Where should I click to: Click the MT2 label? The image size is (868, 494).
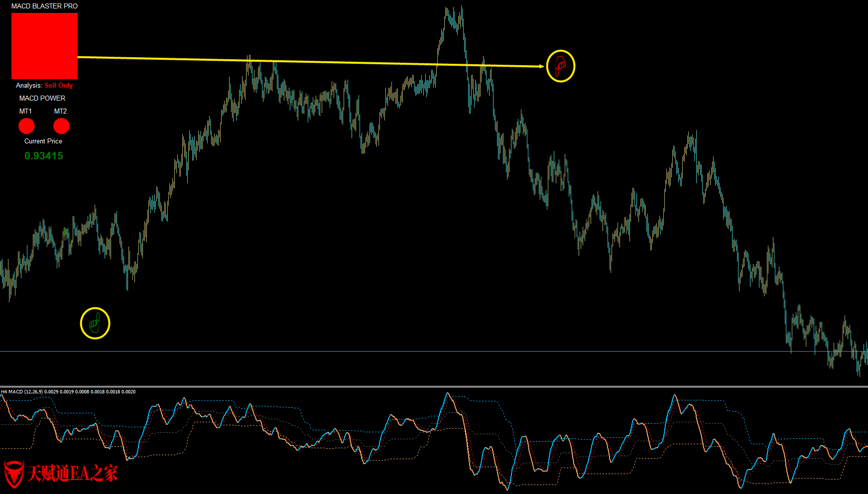[x=60, y=111]
